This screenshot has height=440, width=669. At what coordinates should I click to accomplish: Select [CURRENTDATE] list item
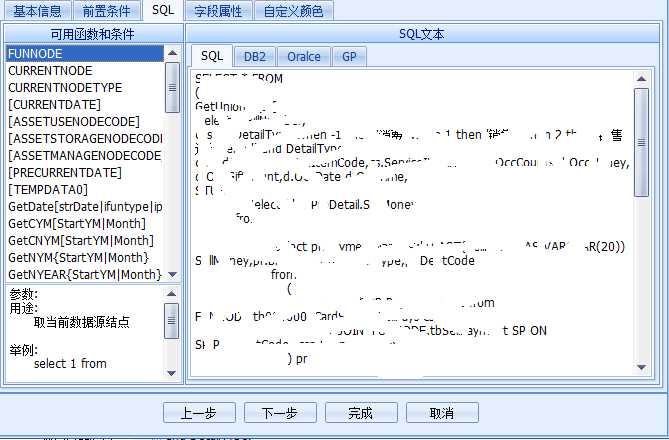84,105
